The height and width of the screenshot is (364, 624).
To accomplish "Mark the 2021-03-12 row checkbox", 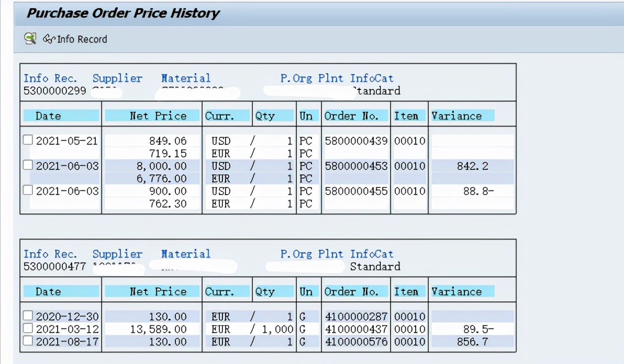I will pyautogui.click(x=28, y=329).
